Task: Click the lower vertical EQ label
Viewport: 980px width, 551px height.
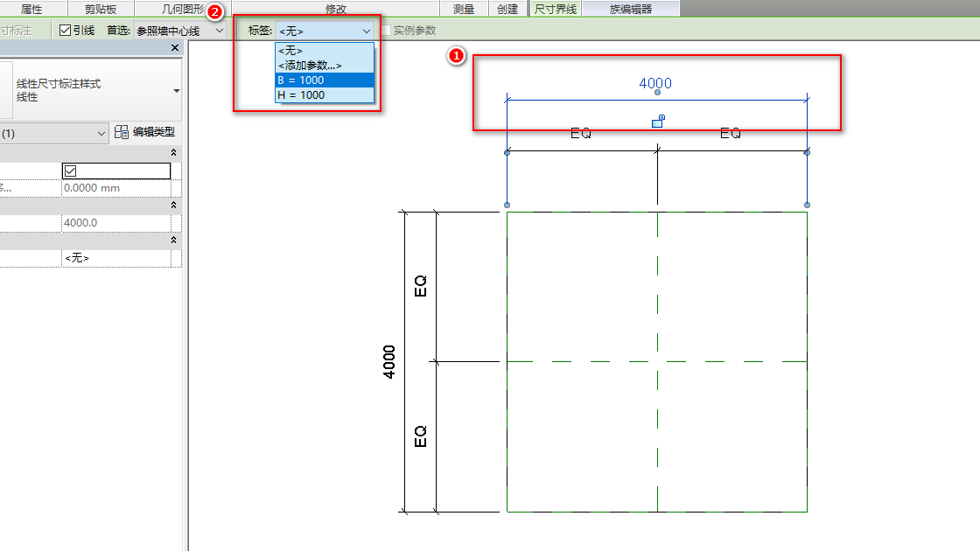Action: [x=421, y=436]
